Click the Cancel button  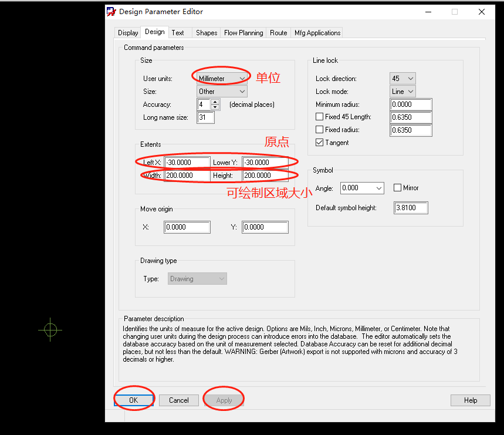tap(179, 400)
